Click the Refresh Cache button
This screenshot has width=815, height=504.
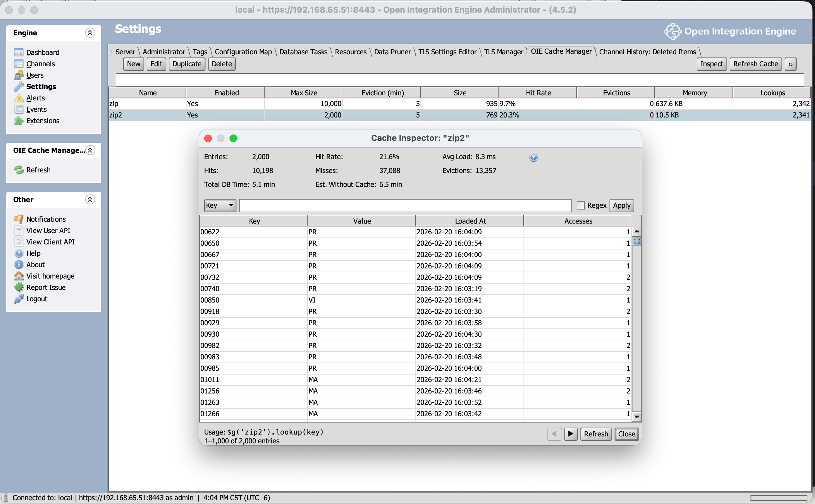tap(755, 64)
